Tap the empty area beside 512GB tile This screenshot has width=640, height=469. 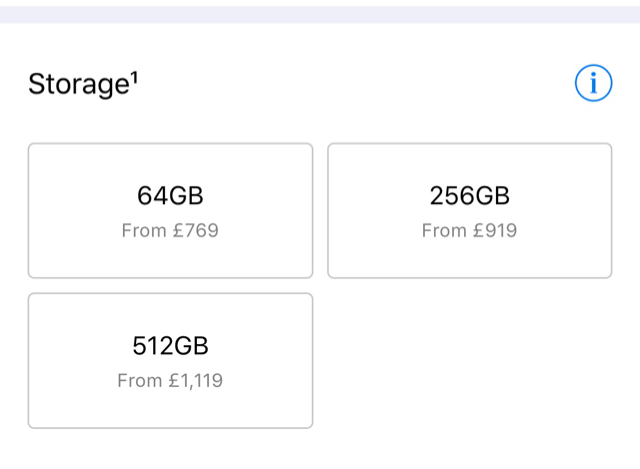(469, 360)
